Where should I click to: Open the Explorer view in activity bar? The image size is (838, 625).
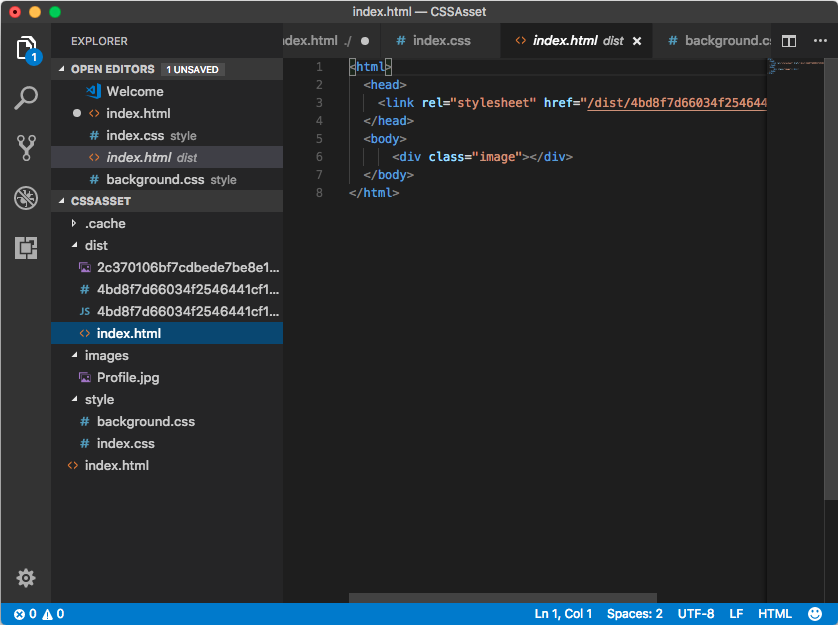point(26,50)
